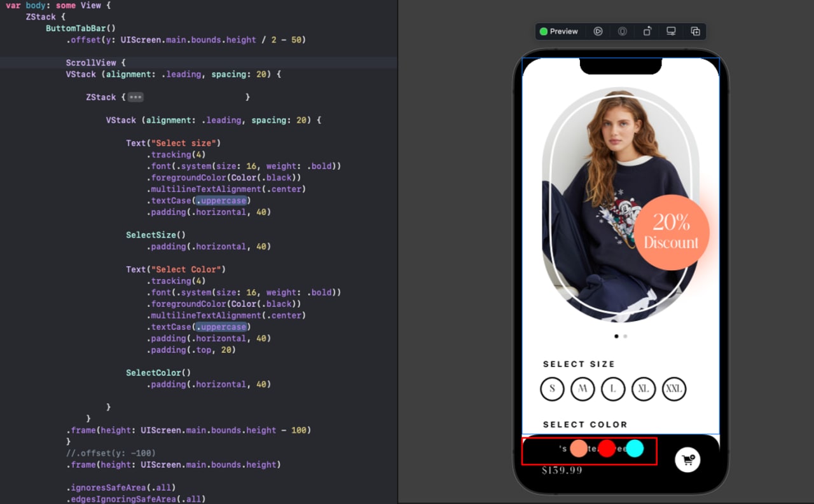Screen dimensions: 814x504
Task: Click the .frame line ending in - 100)
Action: 189,430
